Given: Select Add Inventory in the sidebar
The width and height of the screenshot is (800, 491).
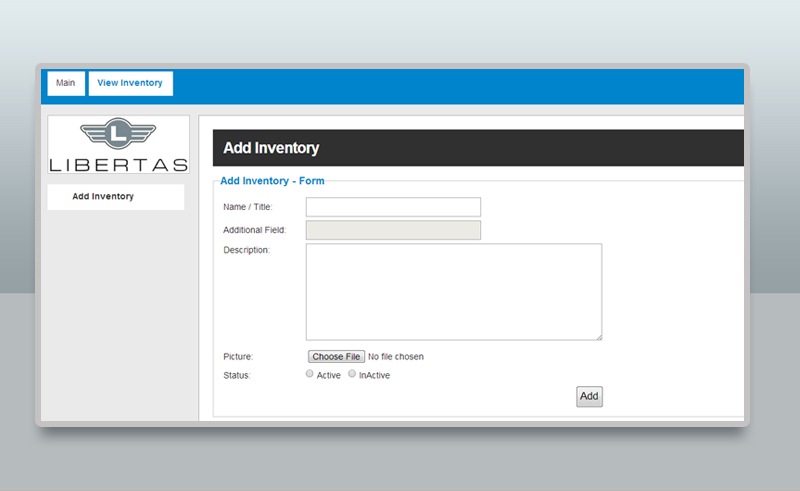Looking at the screenshot, I should click(103, 197).
